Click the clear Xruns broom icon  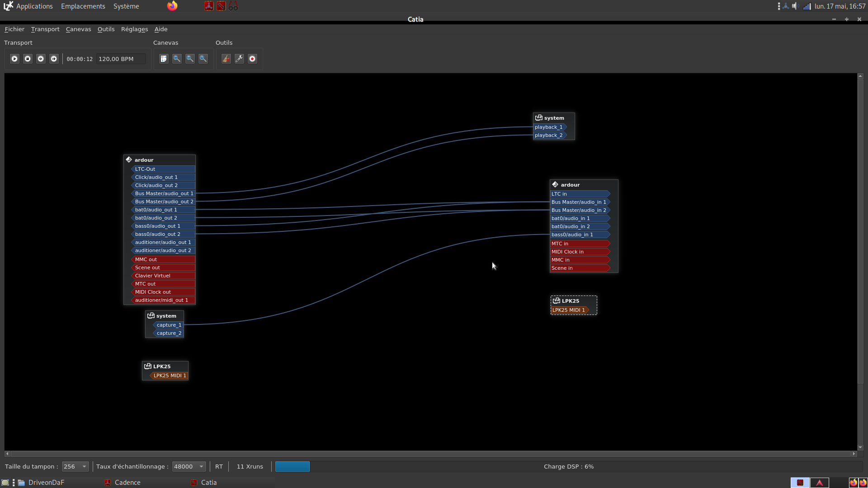pos(226,59)
